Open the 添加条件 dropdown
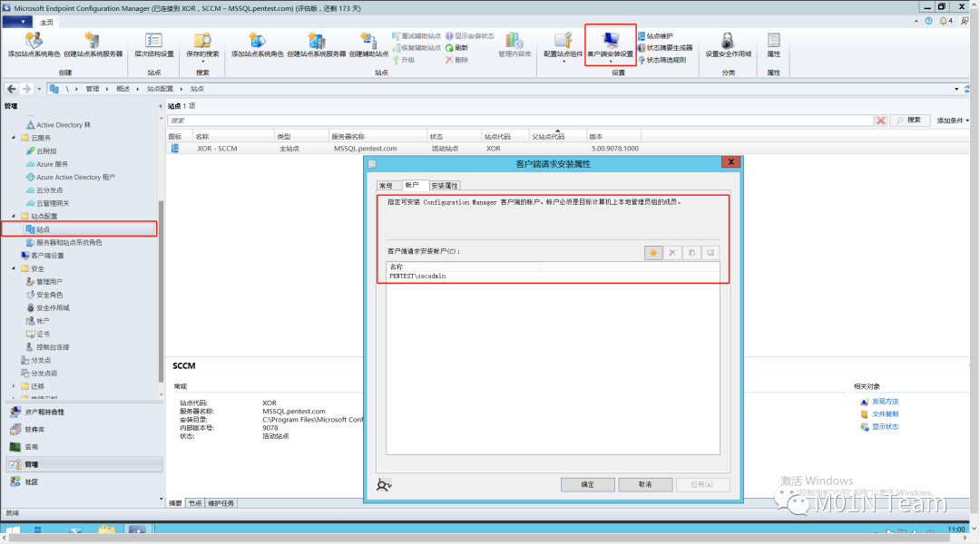Screen dimensions: 980x544 coord(953,121)
